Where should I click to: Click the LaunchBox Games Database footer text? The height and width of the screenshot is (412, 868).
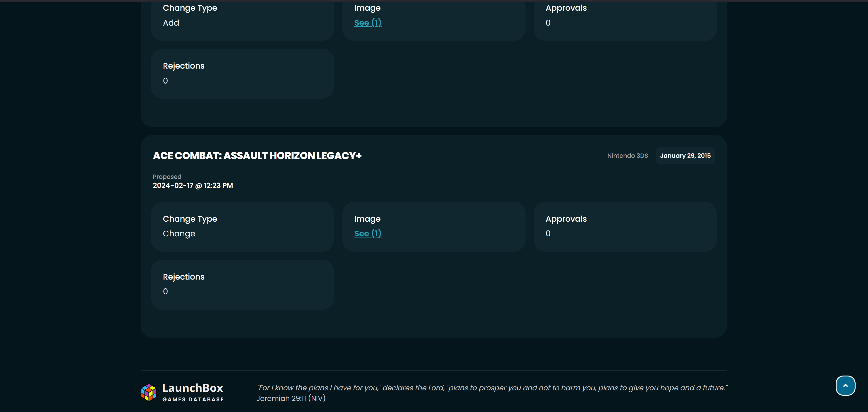coord(193,393)
